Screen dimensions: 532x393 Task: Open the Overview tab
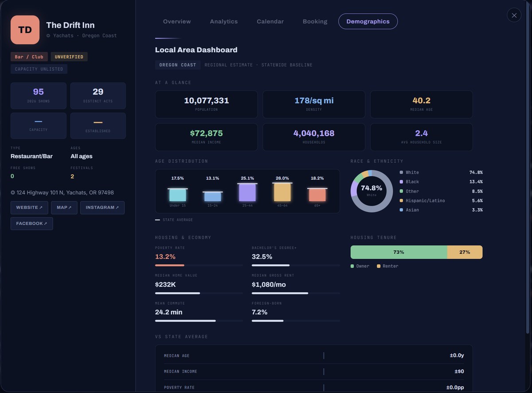(x=177, y=21)
